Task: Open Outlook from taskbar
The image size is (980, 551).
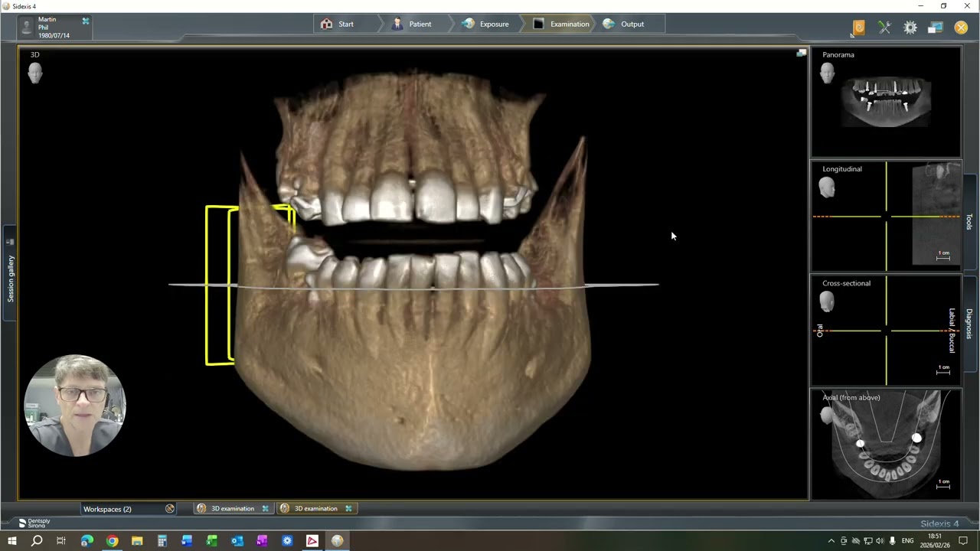Action: [x=237, y=541]
